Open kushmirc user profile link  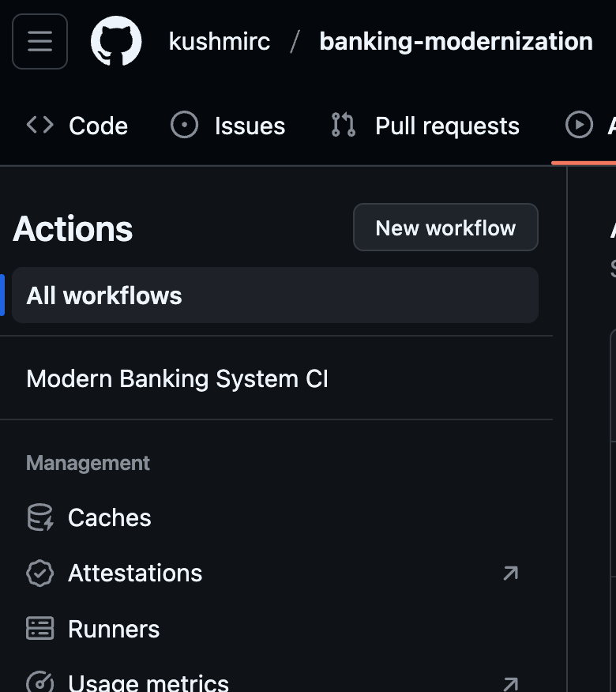click(x=220, y=42)
